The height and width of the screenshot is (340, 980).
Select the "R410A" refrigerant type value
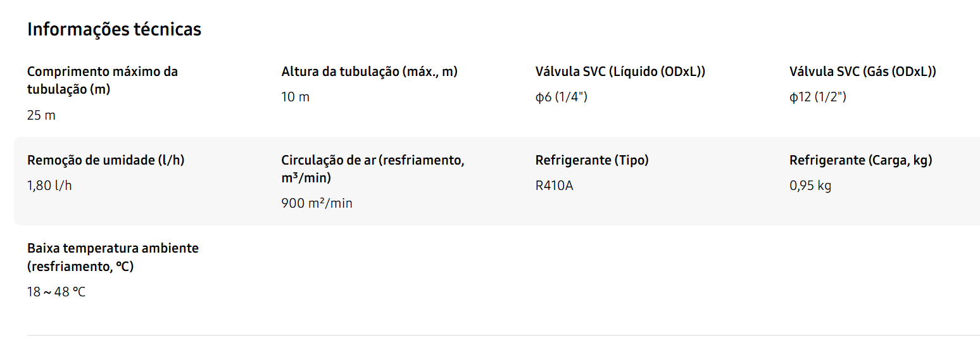(x=554, y=186)
